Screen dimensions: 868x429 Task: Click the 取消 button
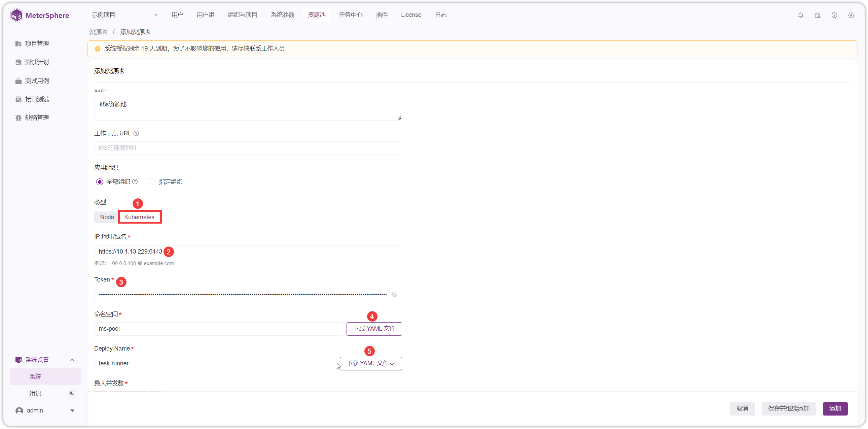pos(742,409)
